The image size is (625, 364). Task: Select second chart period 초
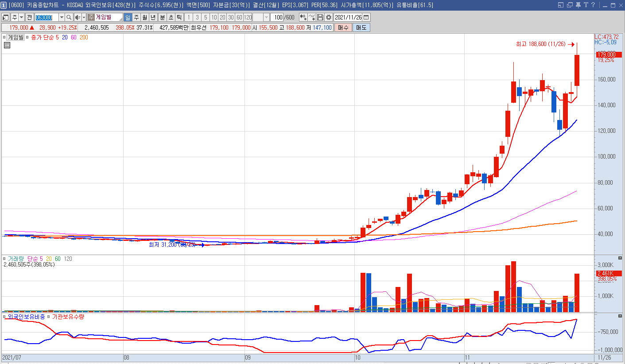171,17
